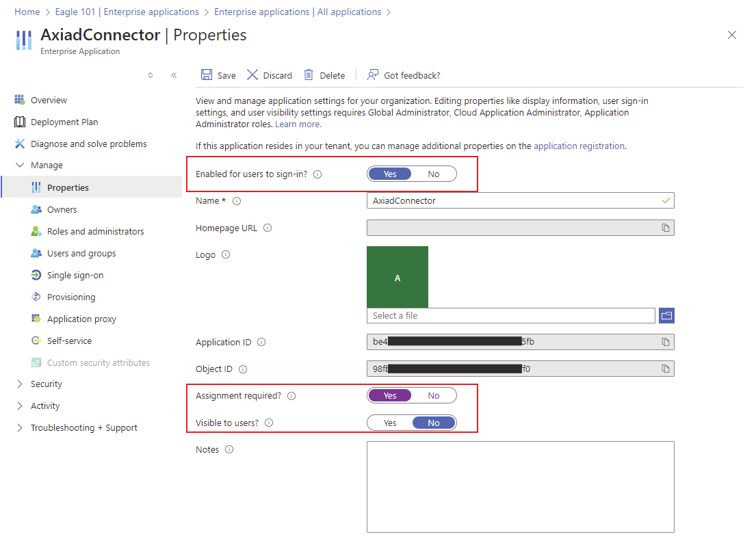756x545 pixels.
Task: Copy the Homepage URL with copy icon
Action: pos(666,228)
